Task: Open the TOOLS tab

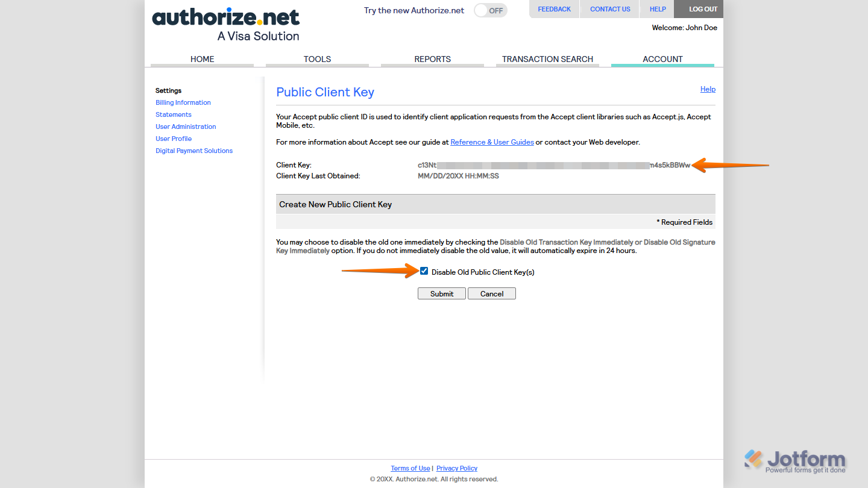Action: click(x=317, y=59)
